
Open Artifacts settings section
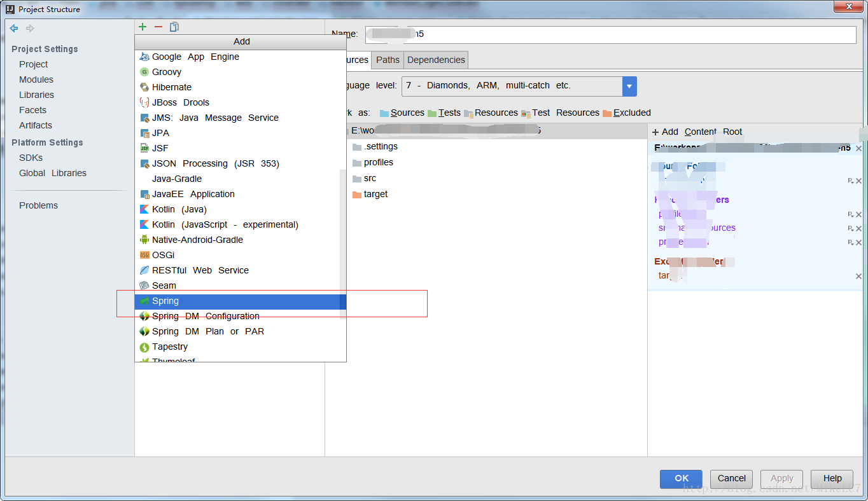[36, 125]
